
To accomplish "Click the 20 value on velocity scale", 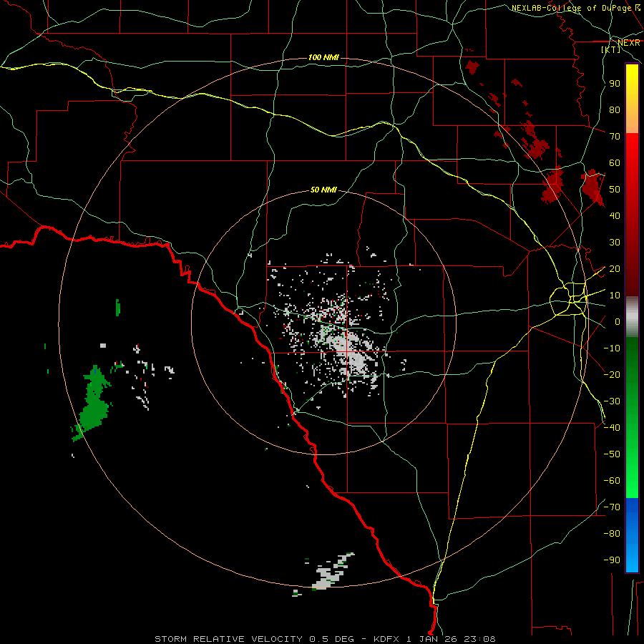I will click(x=615, y=269).
